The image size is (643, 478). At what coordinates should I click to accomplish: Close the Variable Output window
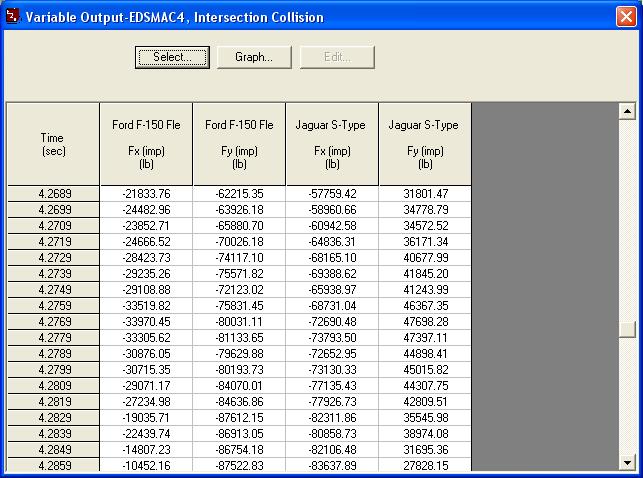[x=624, y=16]
